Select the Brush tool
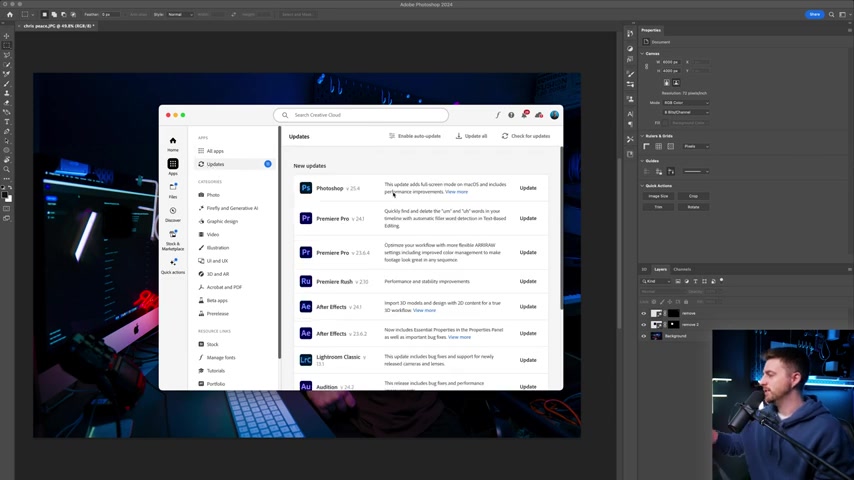Screen dimensions: 854x480 point(7,84)
